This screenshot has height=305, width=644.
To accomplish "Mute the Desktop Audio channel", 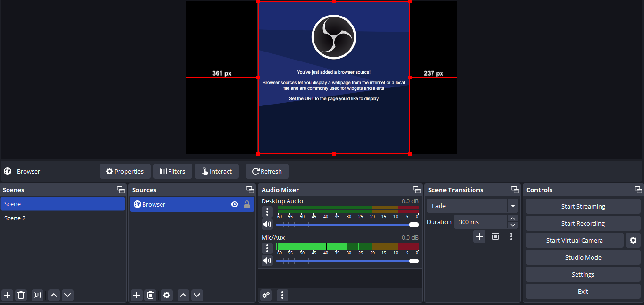I will (267, 224).
